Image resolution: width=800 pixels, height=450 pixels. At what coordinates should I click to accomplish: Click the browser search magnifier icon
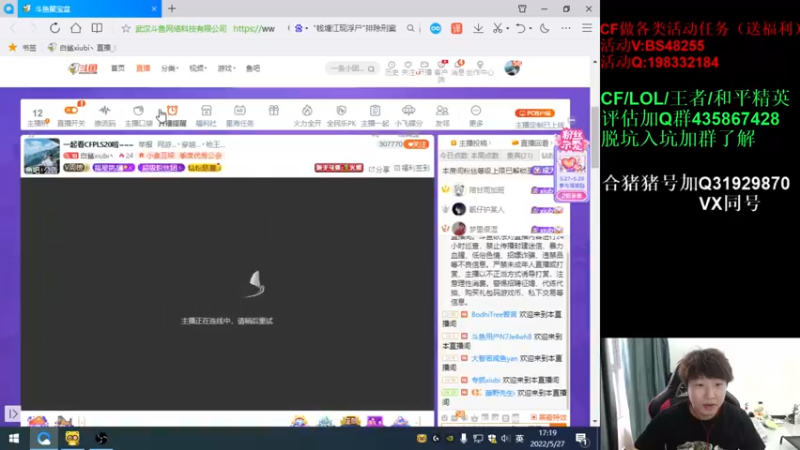tap(411, 29)
